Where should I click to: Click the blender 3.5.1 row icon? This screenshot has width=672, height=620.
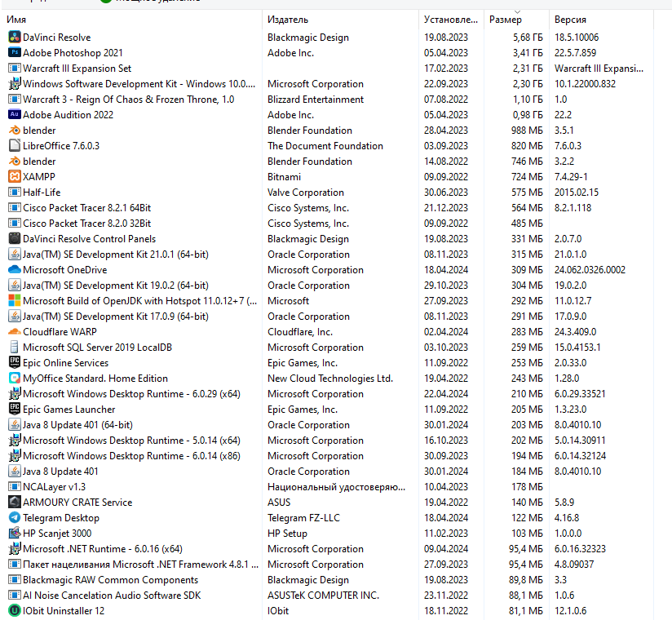tap(15, 131)
